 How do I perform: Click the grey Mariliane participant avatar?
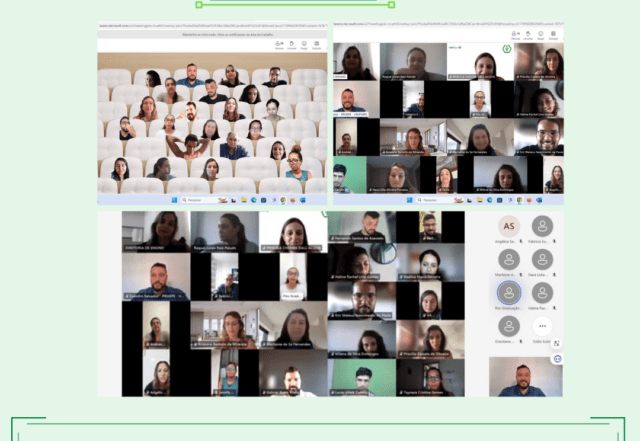(510, 260)
